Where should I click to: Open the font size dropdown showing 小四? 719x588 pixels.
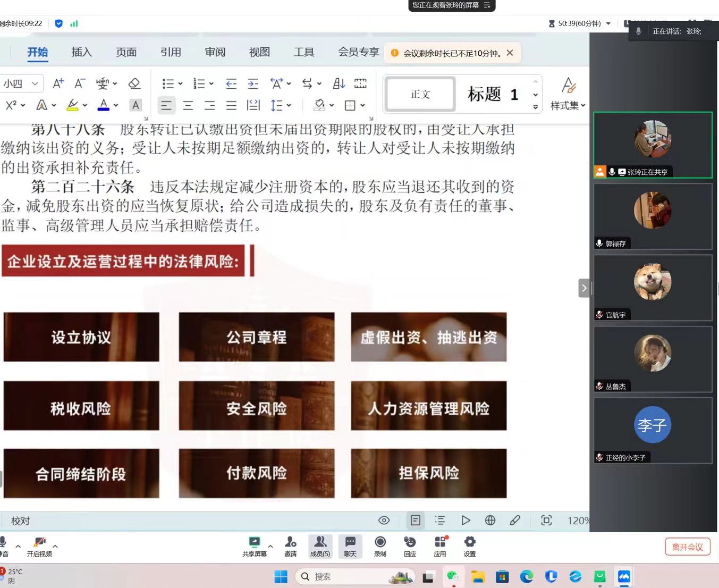pos(21,83)
